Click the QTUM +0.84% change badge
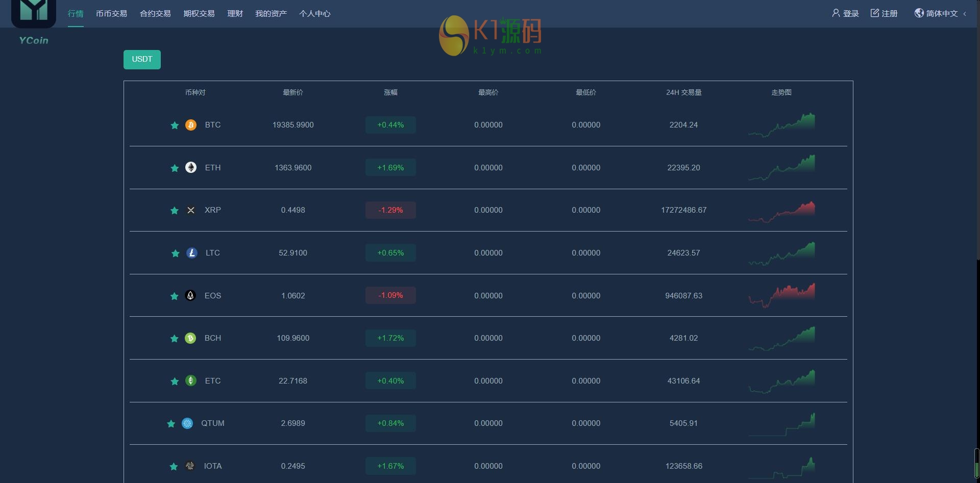The image size is (980, 483). pos(390,423)
